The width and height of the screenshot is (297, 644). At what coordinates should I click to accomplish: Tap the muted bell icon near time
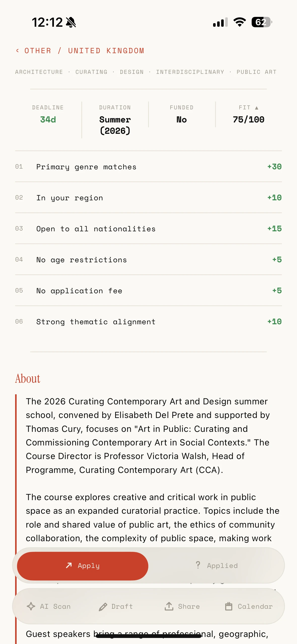pos(71,22)
